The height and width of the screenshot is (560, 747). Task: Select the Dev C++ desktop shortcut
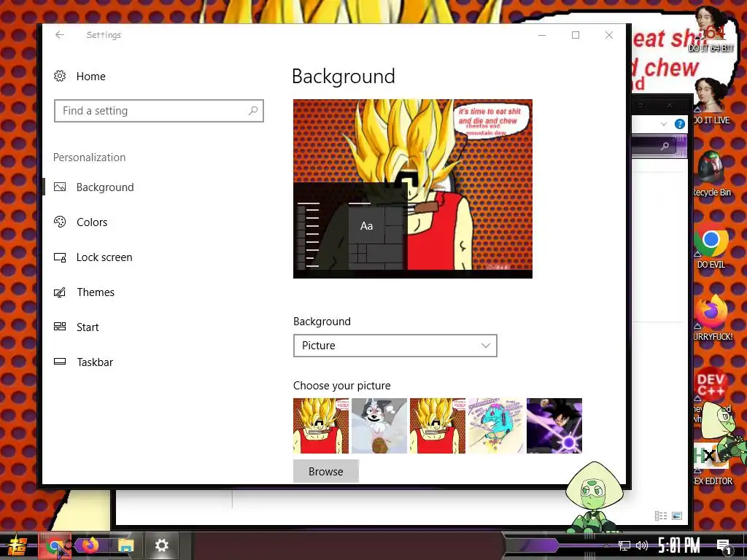pyautogui.click(x=711, y=386)
